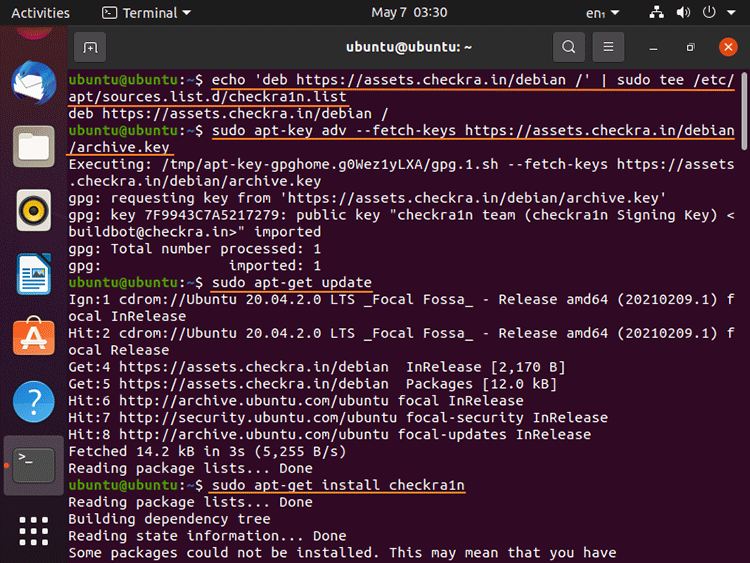Launch Rhythmbox from the dock
This screenshot has height=563, width=750.
(x=33, y=210)
